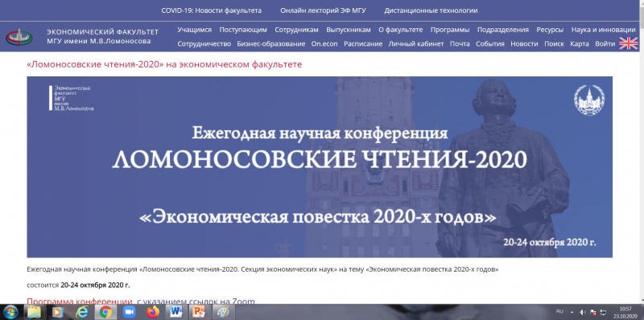Open the Поступающим menu
The width and height of the screenshot is (644, 320).
pos(243,30)
